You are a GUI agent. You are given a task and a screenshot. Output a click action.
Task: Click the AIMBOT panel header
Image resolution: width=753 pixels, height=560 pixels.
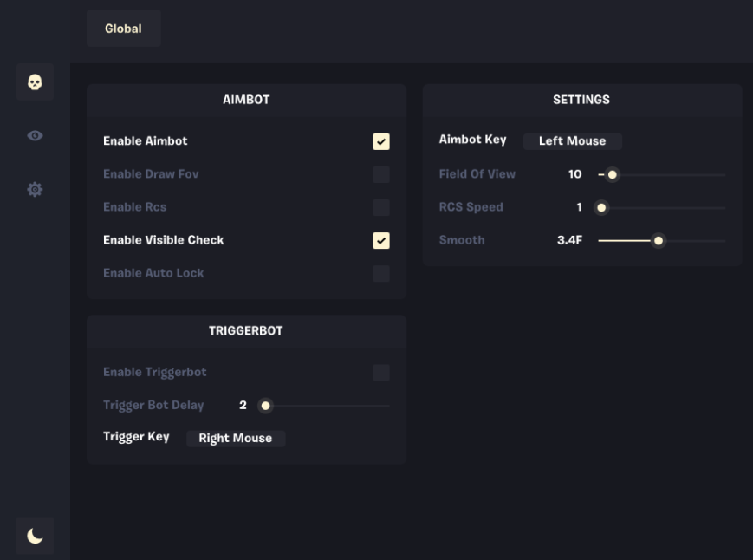pyautogui.click(x=246, y=100)
